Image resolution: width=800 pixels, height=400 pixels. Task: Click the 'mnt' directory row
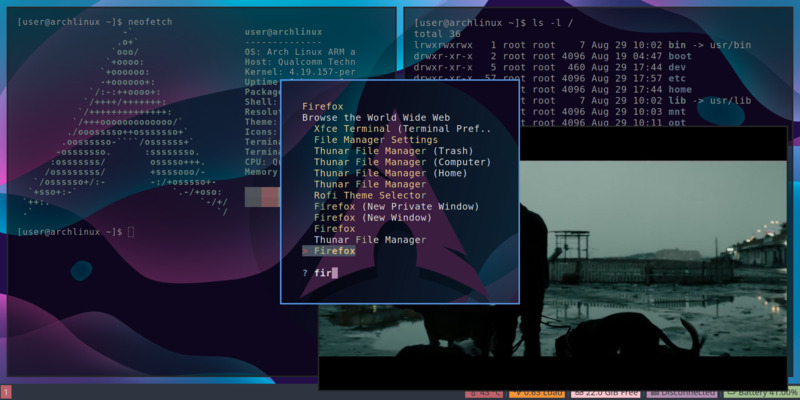[x=603, y=112]
